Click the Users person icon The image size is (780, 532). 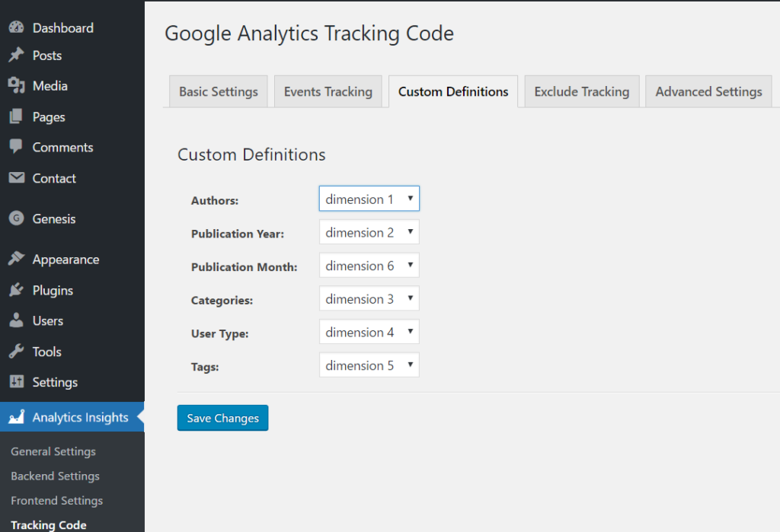(17, 320)
